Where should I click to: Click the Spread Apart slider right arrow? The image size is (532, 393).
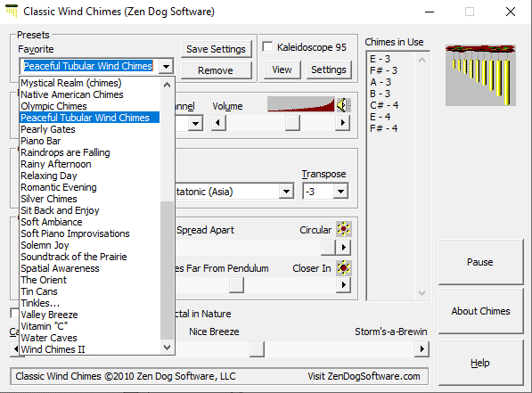[x=343, y=248]
